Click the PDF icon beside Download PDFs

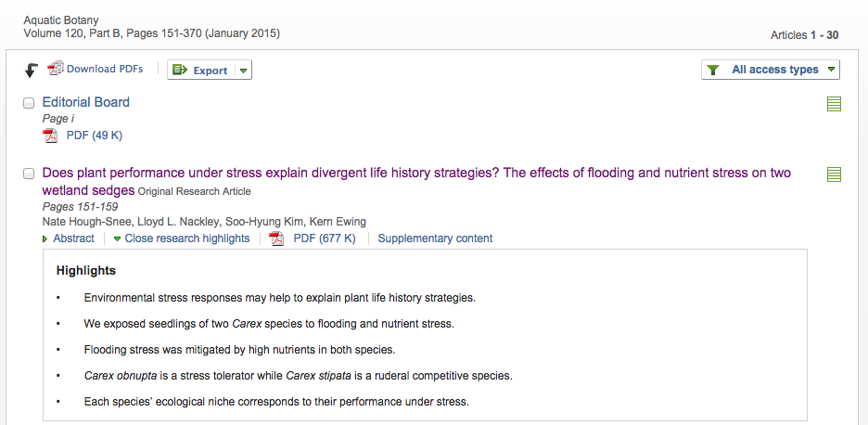[x=56, y=68]
